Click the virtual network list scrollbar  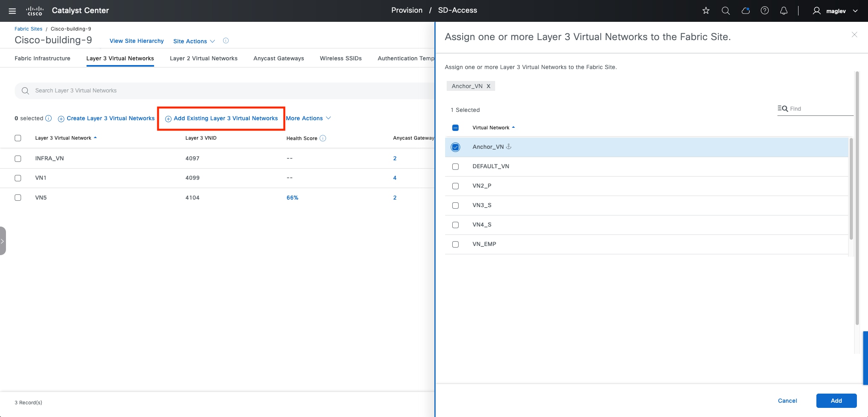(x=851, y=188)
